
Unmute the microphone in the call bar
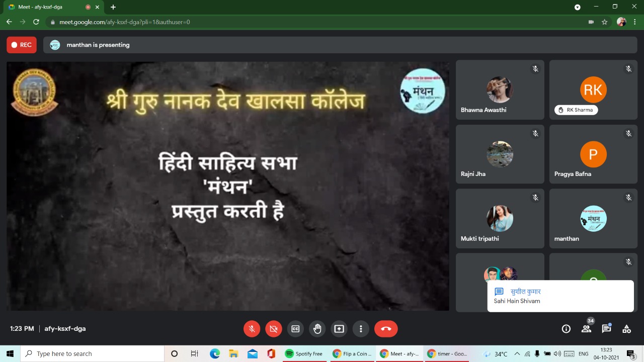point(252,329)
